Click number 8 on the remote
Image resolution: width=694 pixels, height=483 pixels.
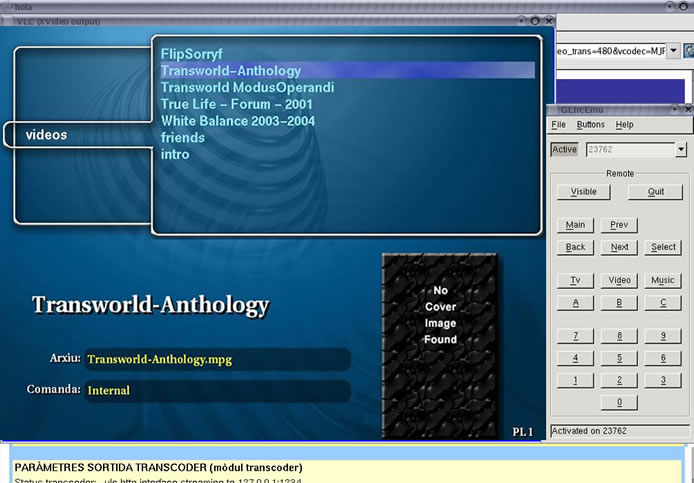pyautogui.click(x=619, y=336)
